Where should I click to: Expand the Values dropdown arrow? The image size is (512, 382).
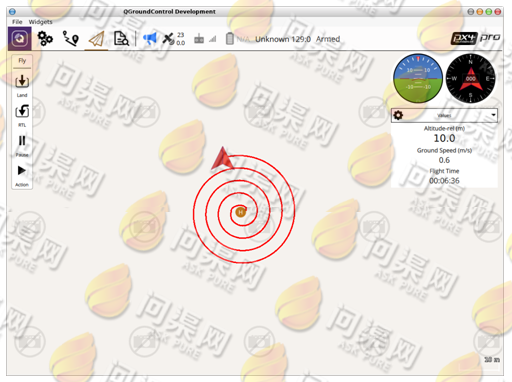click(x=493, y=115)
